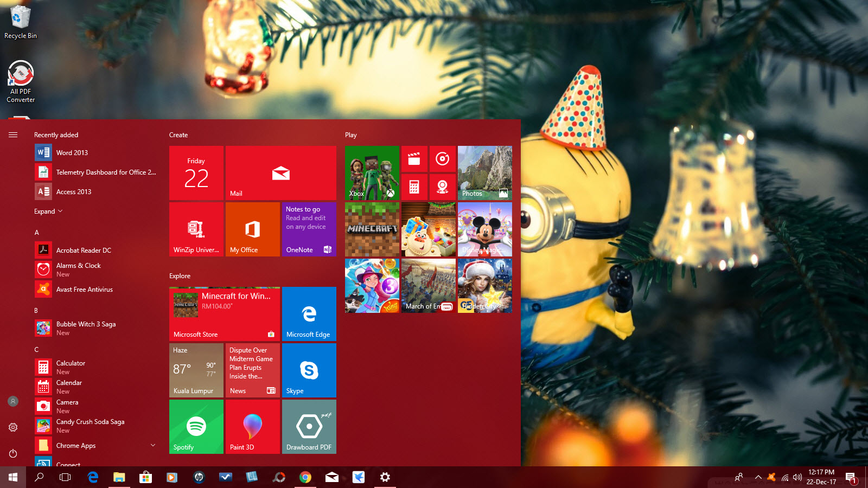Launch the Minecraft game tile

(x=372, y=229)
